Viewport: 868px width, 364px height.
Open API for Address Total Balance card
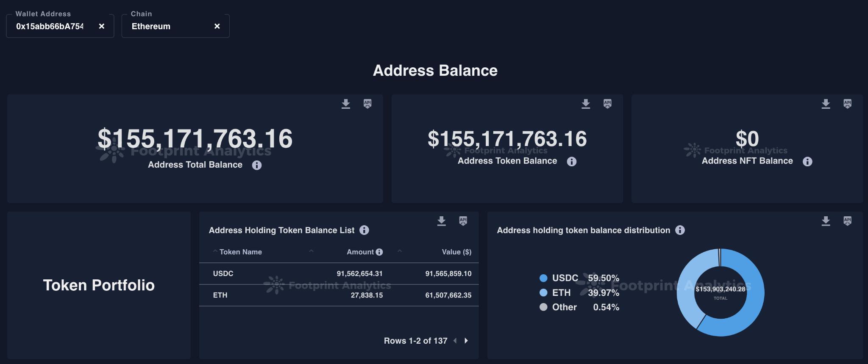coord(367,104)
